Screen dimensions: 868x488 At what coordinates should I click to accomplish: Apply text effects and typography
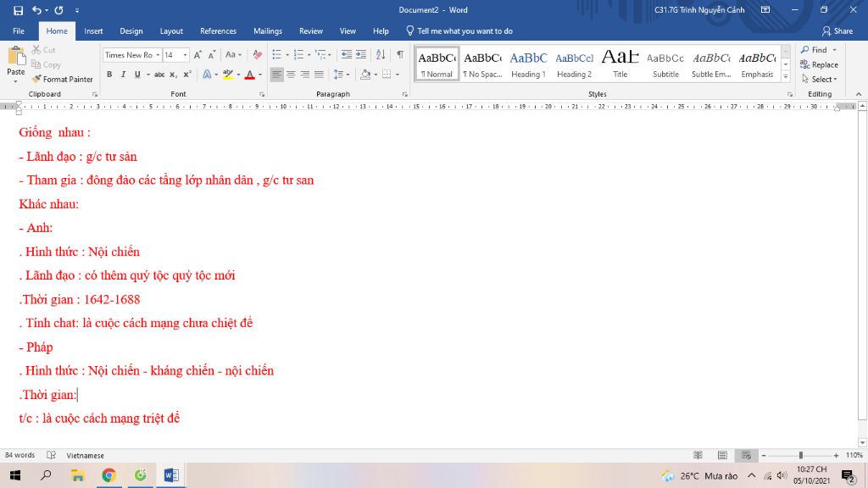207,75
